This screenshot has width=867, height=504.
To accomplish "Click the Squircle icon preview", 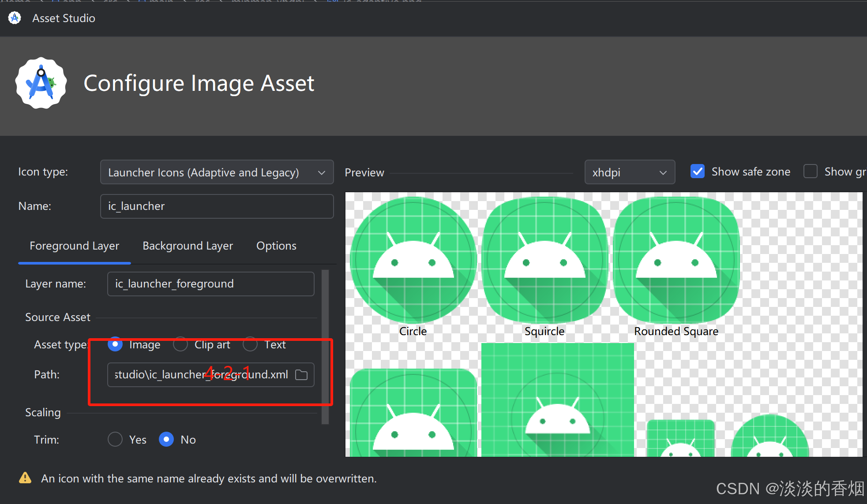I will click(x=545, y=260).
